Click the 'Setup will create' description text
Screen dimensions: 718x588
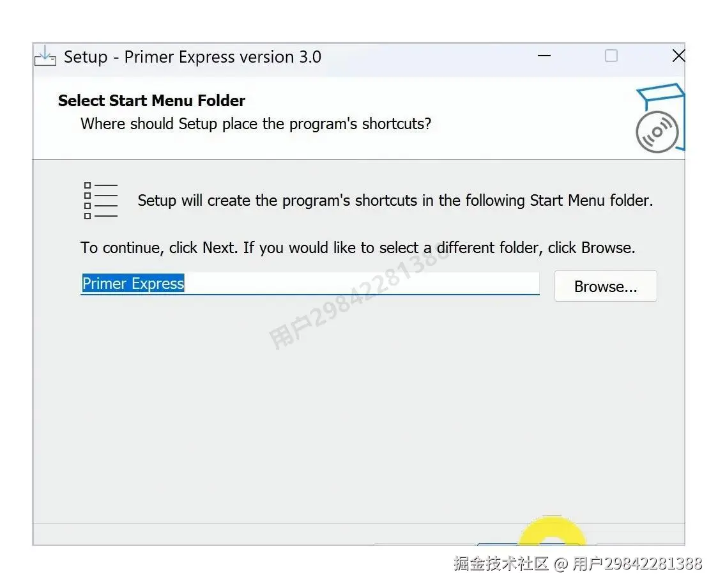point(395,201)
